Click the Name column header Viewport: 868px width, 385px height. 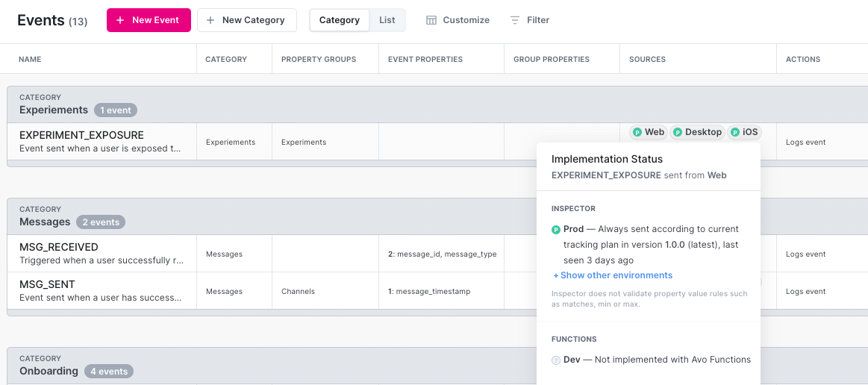coord(30,59)
